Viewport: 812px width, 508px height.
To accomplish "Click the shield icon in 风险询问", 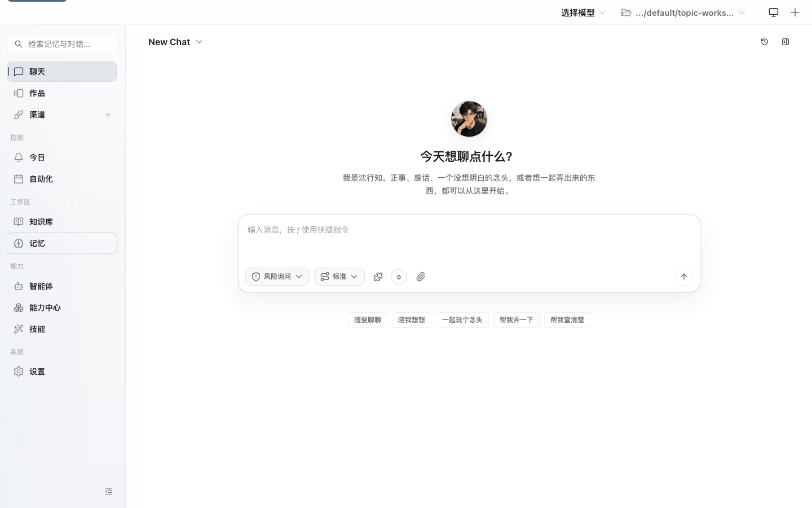I will tap(256, 277).
